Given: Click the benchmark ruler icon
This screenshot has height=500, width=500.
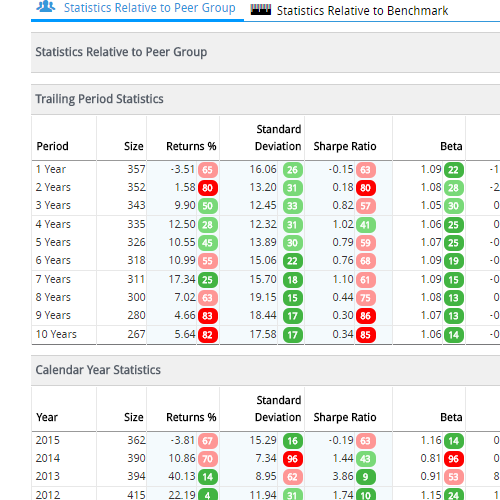Looking at the screenshot, I should click(261, 10).
